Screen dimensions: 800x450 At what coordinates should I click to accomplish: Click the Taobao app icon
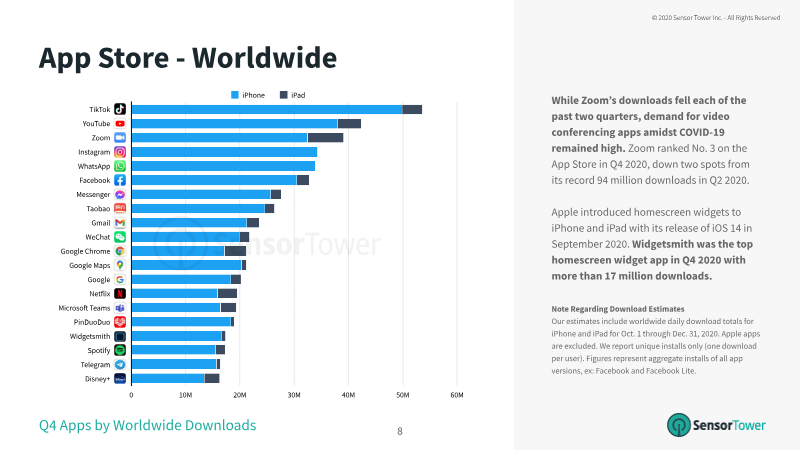(x=120, y=209)
